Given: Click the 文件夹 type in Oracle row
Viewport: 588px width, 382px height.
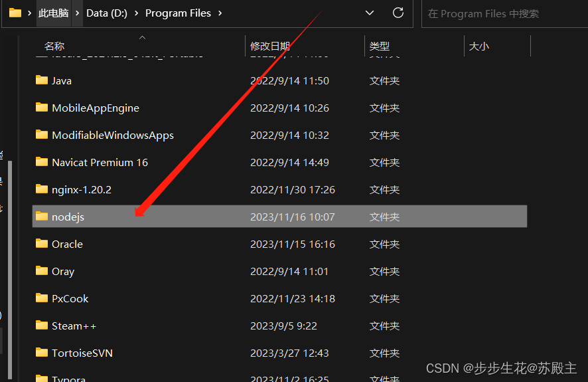Looking at the screenshot, I should [x=384, y=244].
